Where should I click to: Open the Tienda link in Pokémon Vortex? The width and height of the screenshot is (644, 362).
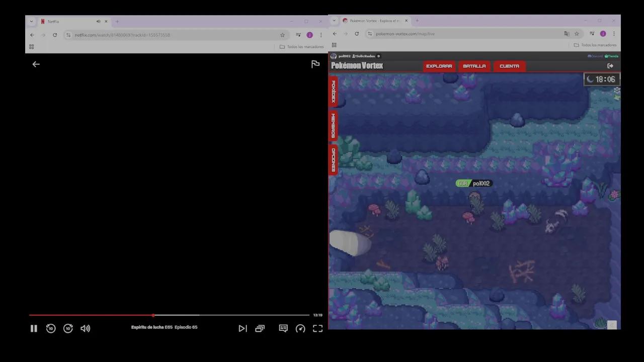pyautogui.click(x=612, y=56)
